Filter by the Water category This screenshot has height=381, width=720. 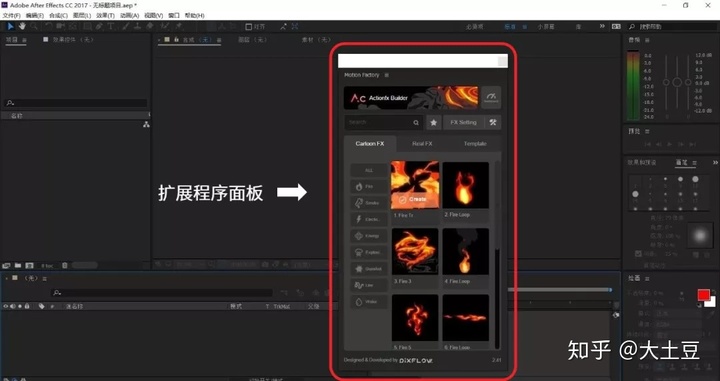[369, 302]
